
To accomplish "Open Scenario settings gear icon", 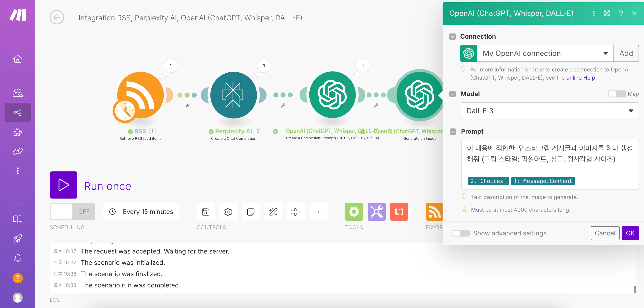I will [228, 212].
